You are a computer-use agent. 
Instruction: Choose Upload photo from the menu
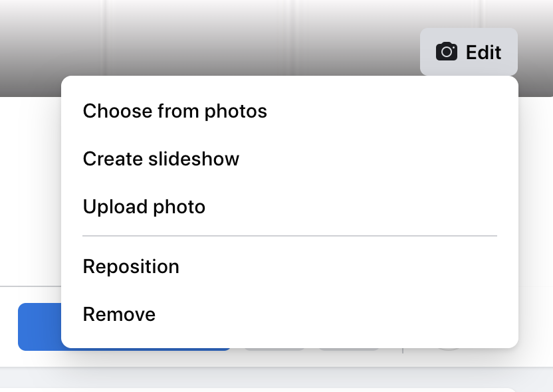point(144,207)
